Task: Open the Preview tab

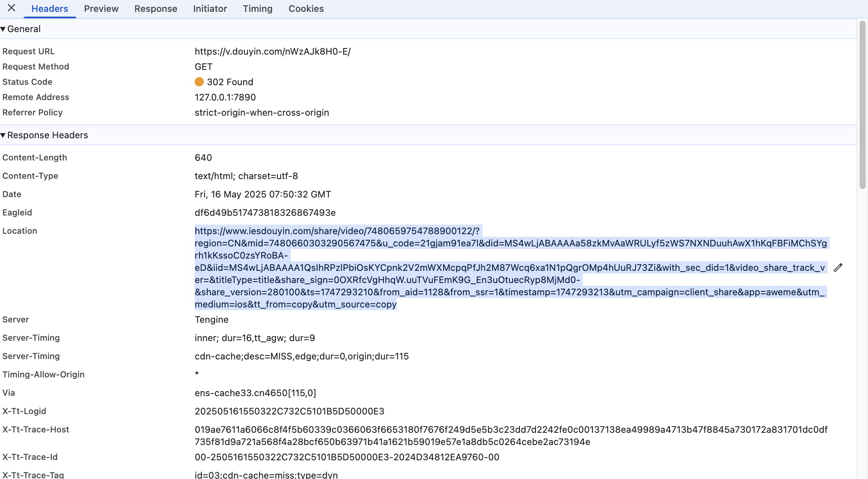Action: pos(101,9)
